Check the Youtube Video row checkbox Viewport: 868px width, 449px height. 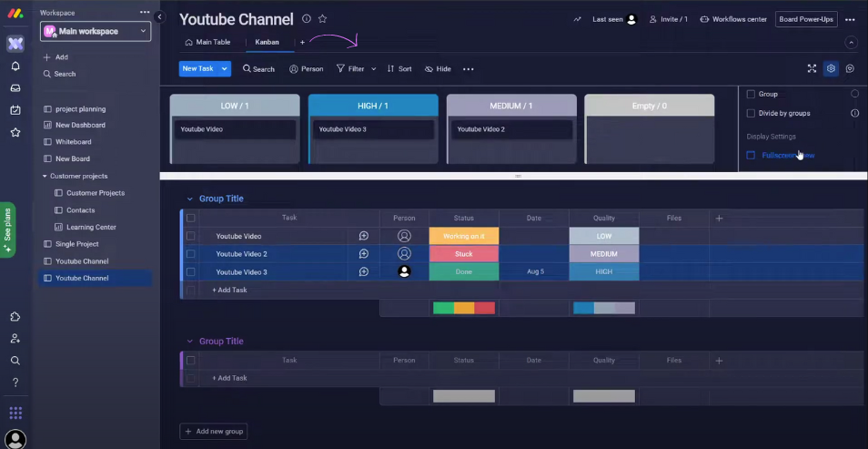(x=190, y=236)
